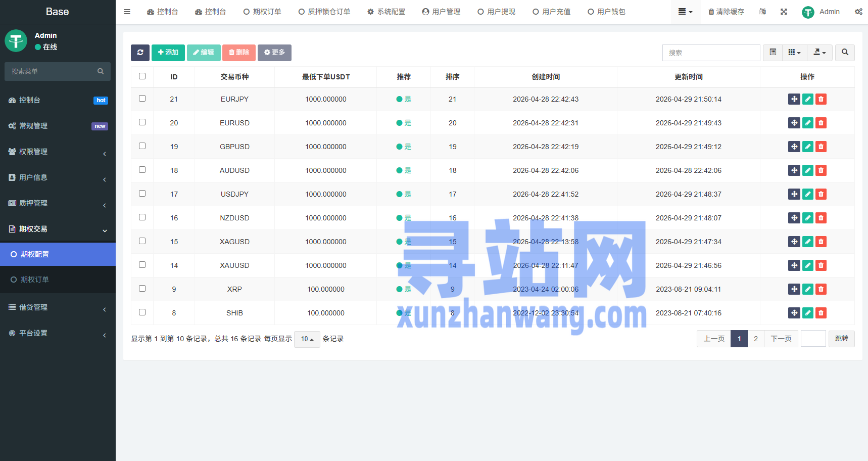Click the 下一页 next page button
This screenshot has height=461, width=868.
coord(781,339)
